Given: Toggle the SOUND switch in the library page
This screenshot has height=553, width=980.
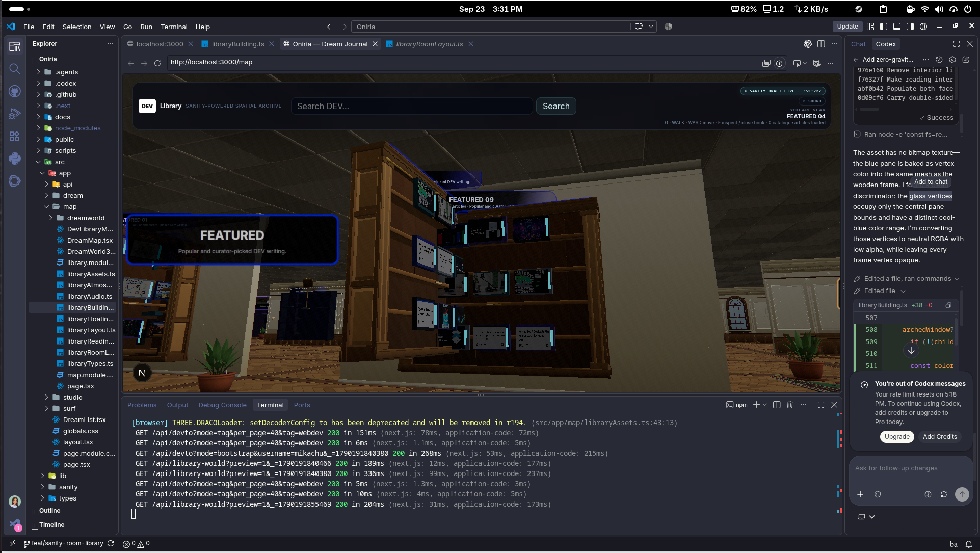Looking at the screenshot, I should (x=812, y=101).
